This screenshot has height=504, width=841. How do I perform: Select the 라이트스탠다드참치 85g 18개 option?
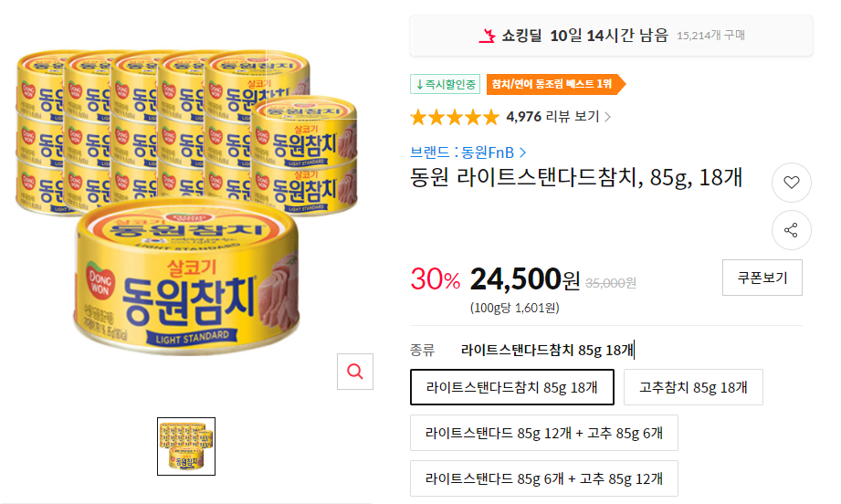(x=512, y=387)
